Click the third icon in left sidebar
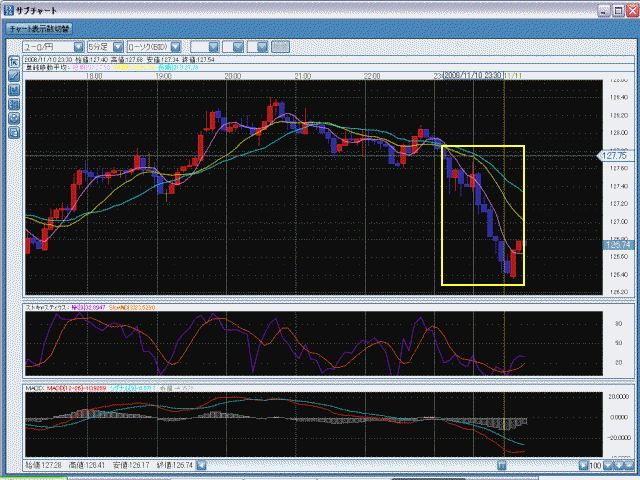Viewport: 640px width, 480px height. (x=13, y=90)
